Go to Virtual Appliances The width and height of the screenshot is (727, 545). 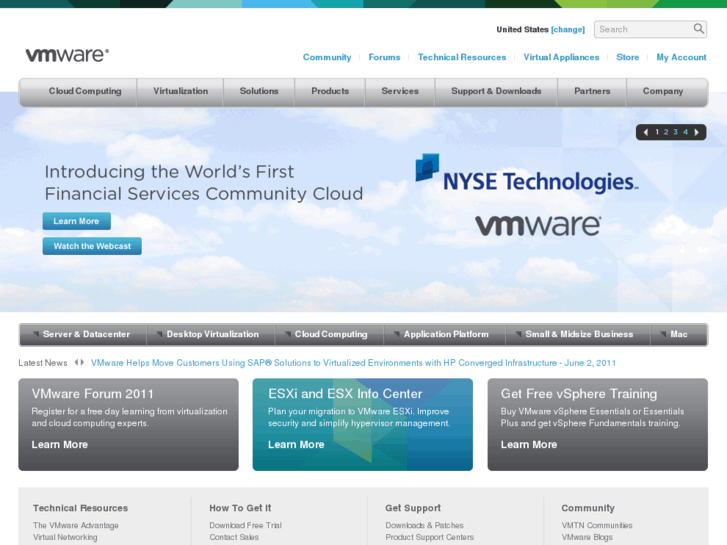pyautogui.click(x=561, y=57)
